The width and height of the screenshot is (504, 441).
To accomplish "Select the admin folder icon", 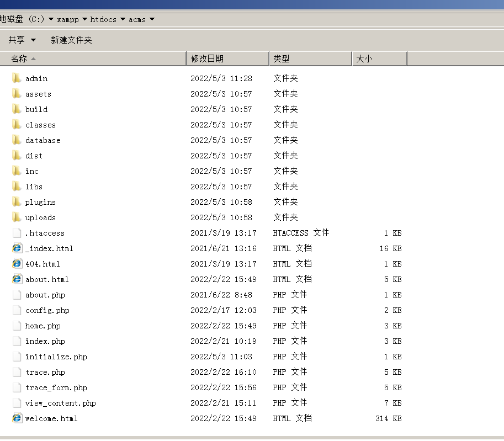I will (17, 78).
